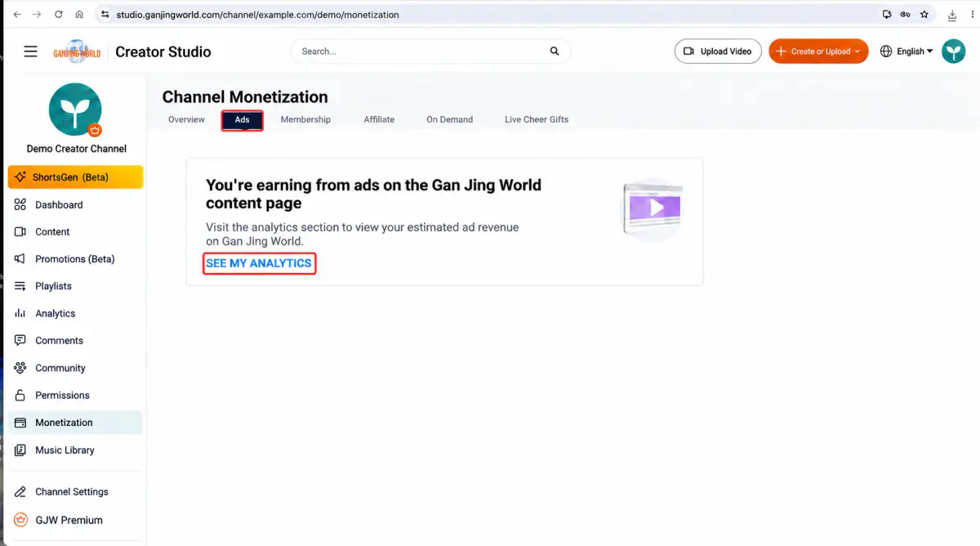Click the Monetization card icon
The image size is (980, 546).
click(20, 423)
